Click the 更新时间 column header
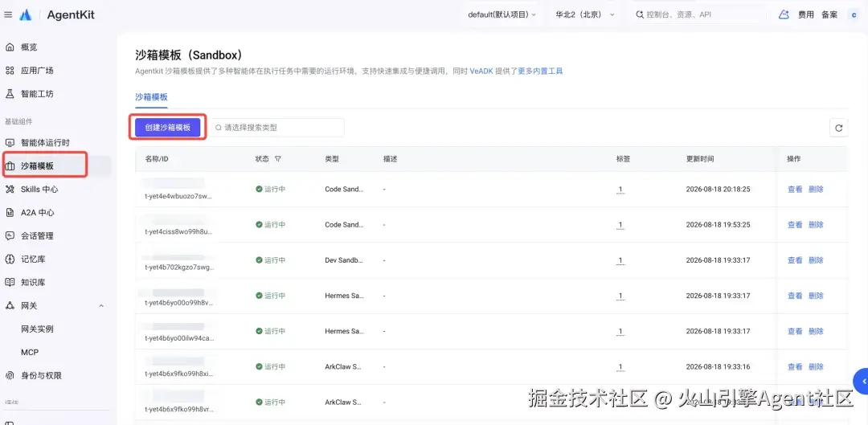Image resolution: width=868 pixels, height=425 pixels. (x=700, y=159)
